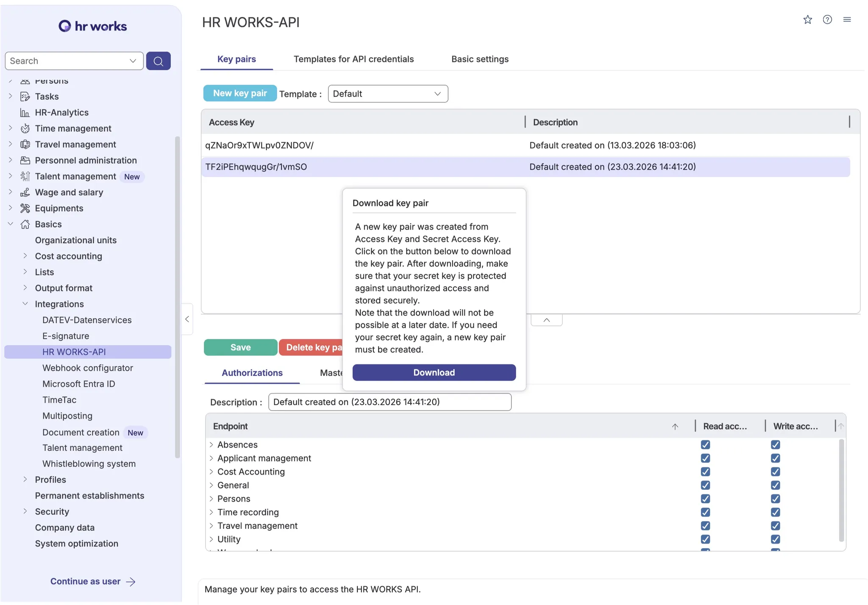Click the hr works logo
Image resolution: width=868 pixels, height=605 pixels.
click(x=92, y=26)
